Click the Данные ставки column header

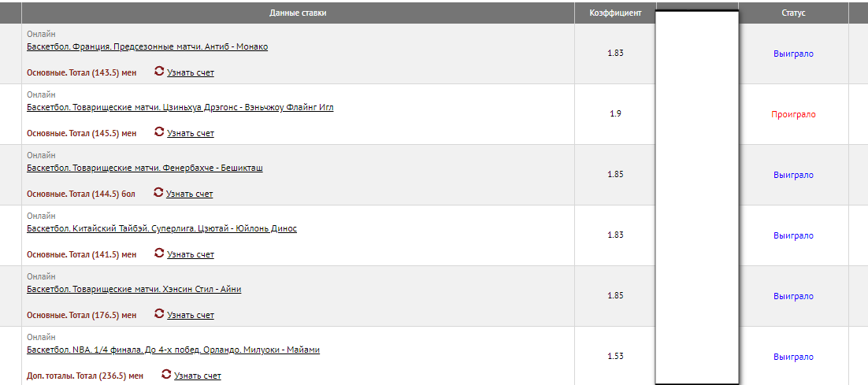point(298,13)
